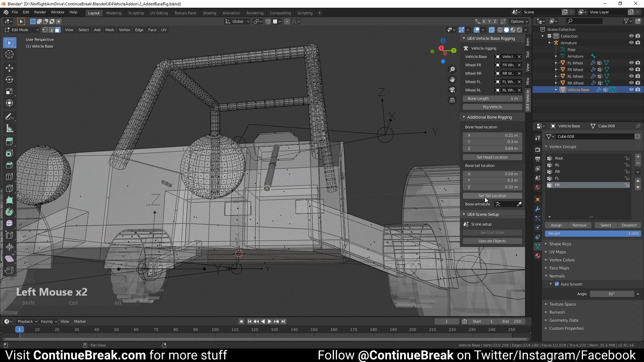Collapse Additional Bone Rigging panel
The width and height of the screenshot is (644, 362).
[x=464, y=117]
